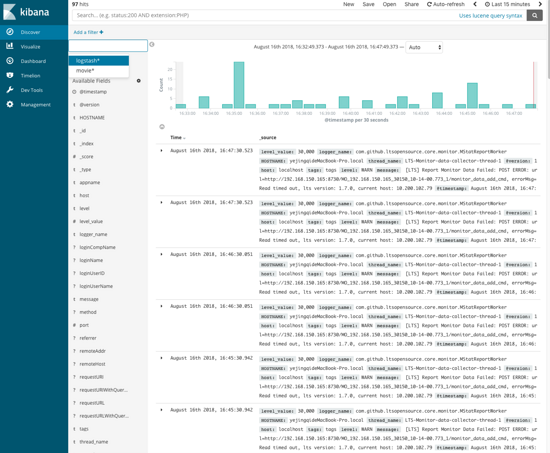Click the magnifier search button
This screenshot has height=453, width=550.
pos(535,15)
